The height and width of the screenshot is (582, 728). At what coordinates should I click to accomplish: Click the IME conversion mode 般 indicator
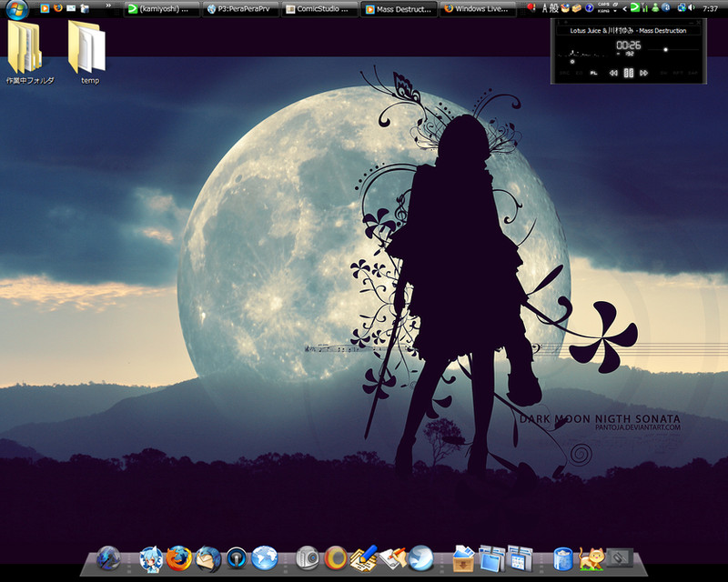[x=554, y=9]
